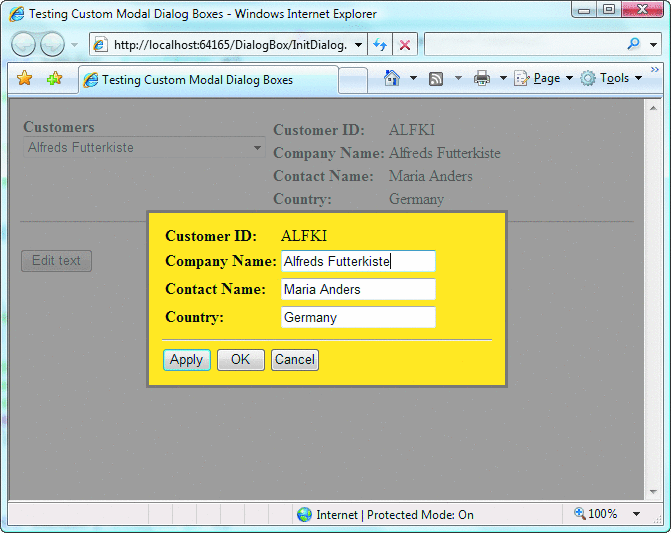The height and width of the screenshot is (533, 671).
Task: Click the Country input field
Action: [x=358, y=317]
